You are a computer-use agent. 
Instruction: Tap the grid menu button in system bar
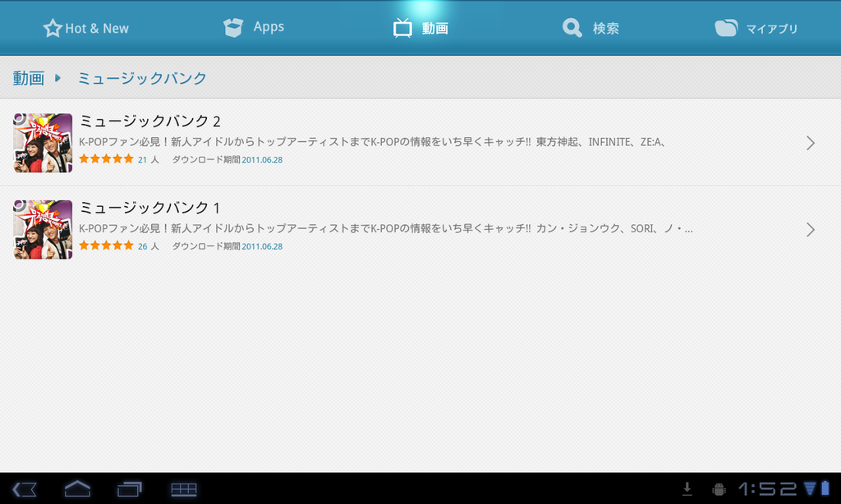coord(183,489)
